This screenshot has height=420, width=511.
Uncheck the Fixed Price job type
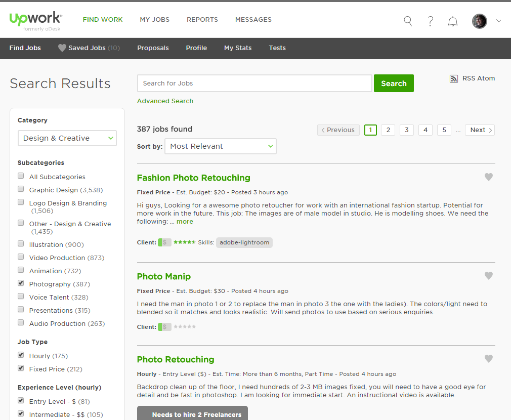point(21,368)
